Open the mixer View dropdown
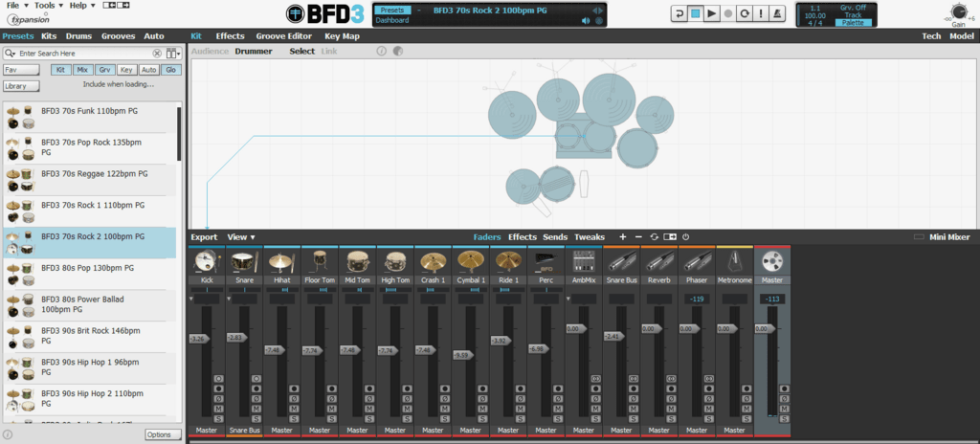Screen dimensions: 980x444 [241, 237]
